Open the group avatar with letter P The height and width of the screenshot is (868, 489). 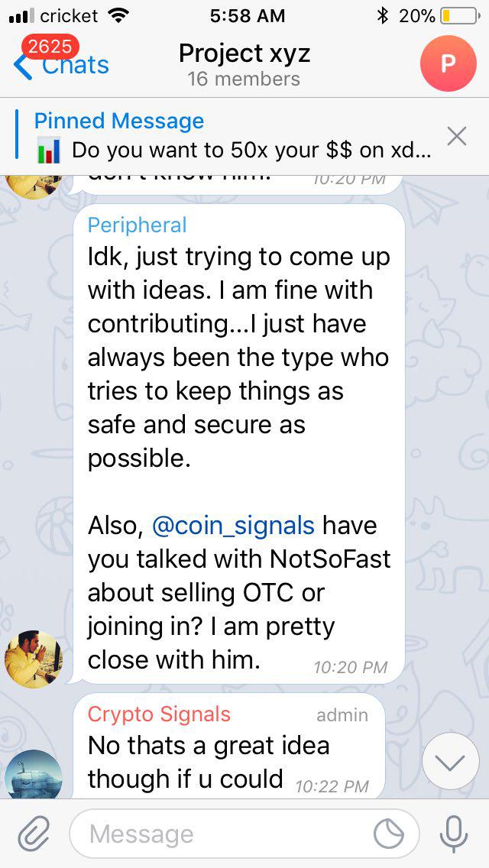[448, 63]
